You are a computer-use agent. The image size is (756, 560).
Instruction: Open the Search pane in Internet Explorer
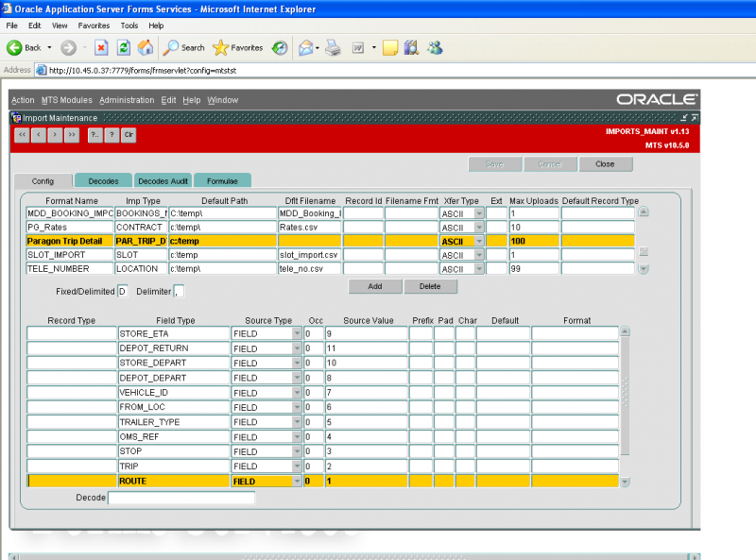[x=183, y=48]
